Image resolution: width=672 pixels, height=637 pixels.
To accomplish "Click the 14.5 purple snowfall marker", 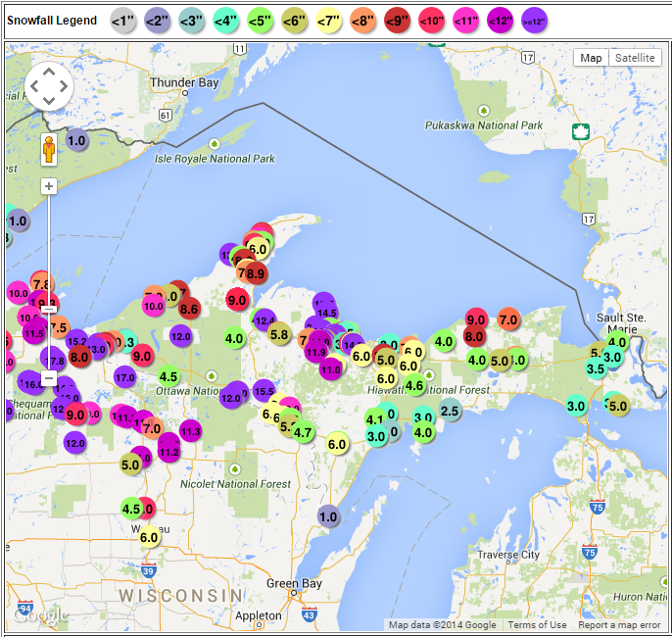I will click(x=326, y=312).
